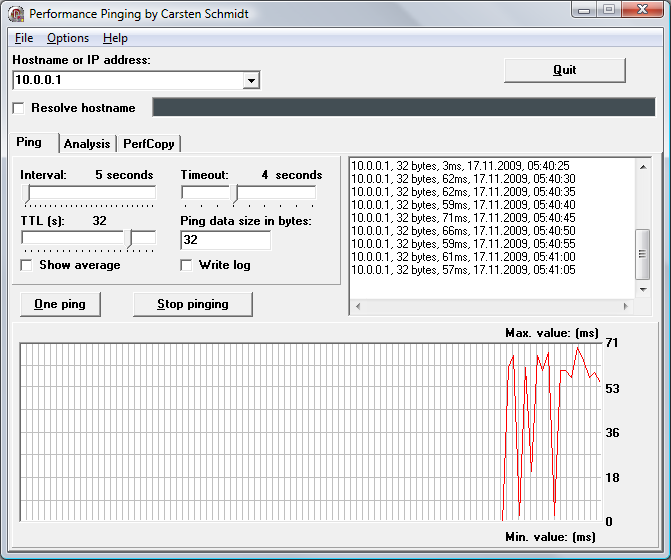Viewport: 671px width, 560px height.
Task: Click the Stop pinging button
Action: 193,304
